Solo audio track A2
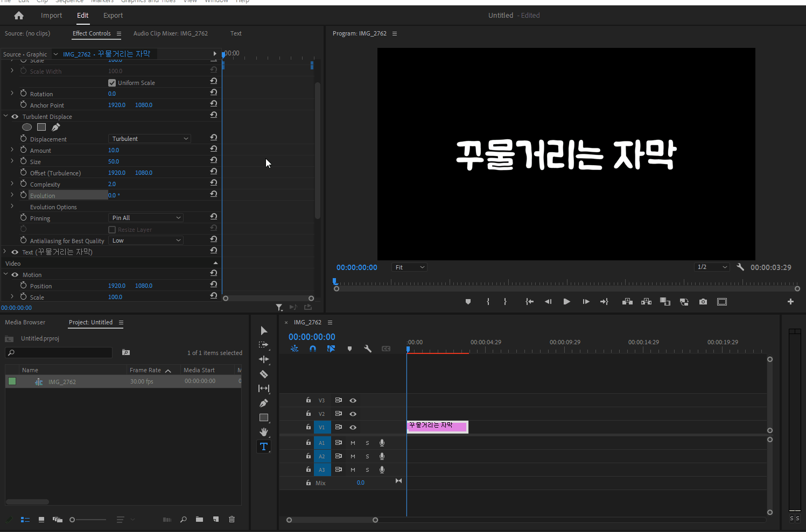The height and width of the screenshot is (532, 806). point(367,456)
